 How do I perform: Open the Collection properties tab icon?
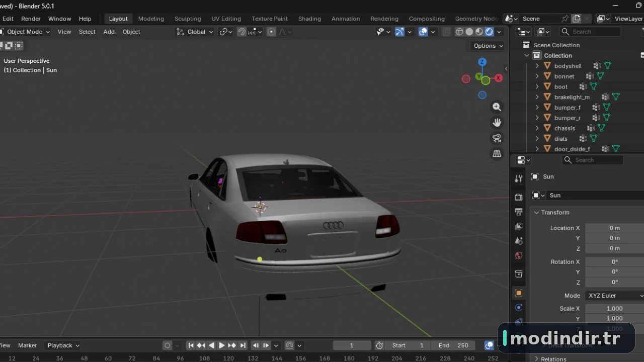coord(519,274)
